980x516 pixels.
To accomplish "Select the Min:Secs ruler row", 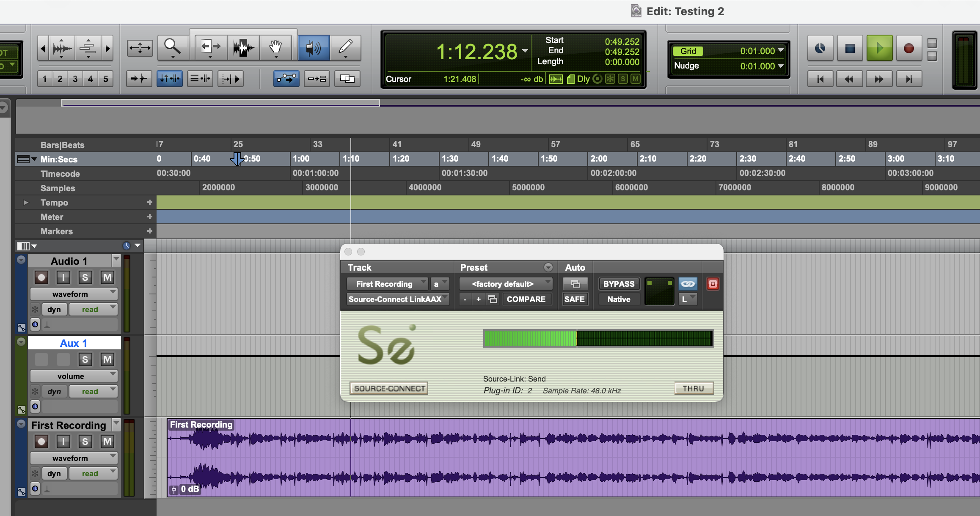I will [59, 159].
